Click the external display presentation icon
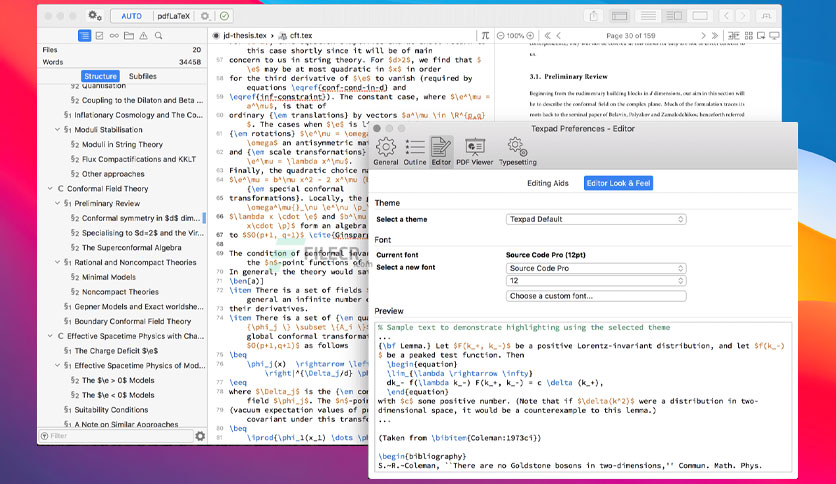 coord(774,36)
